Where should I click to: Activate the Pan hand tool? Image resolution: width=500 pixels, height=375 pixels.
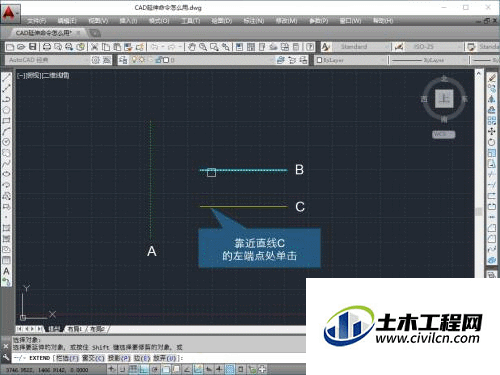[192, 47]
